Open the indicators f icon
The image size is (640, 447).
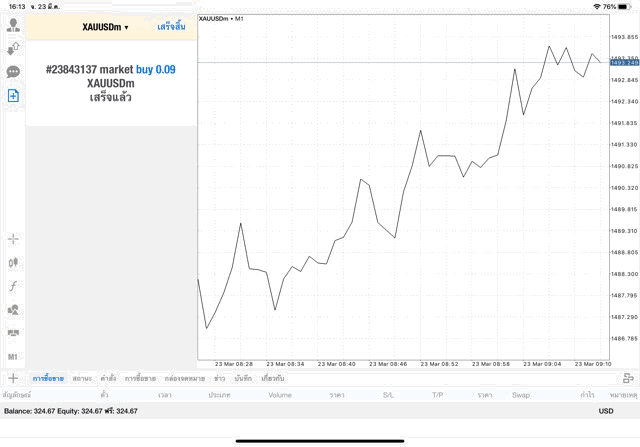14,286
